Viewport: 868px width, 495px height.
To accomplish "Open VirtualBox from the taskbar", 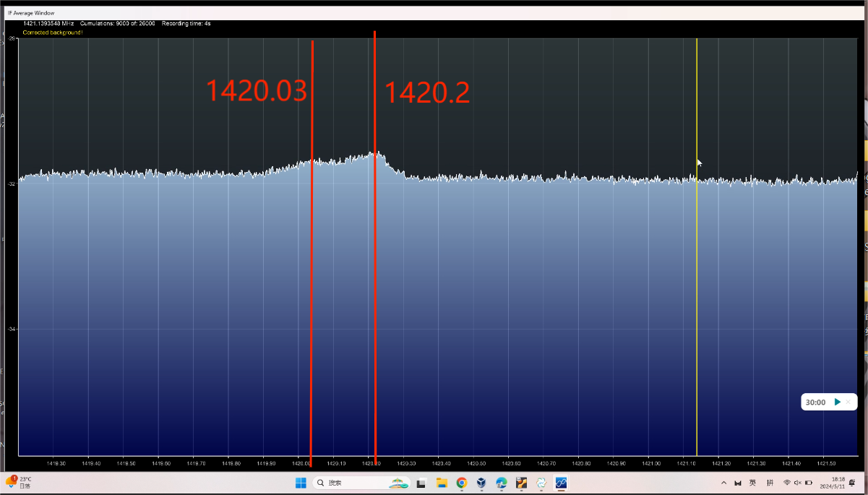I will tap(481, 483).
